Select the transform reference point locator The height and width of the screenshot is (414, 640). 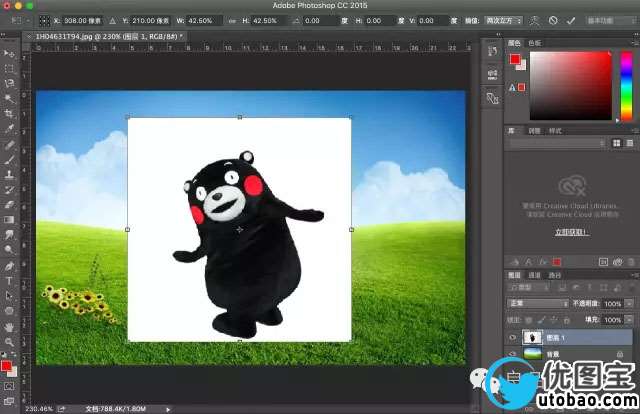(44, 20)
